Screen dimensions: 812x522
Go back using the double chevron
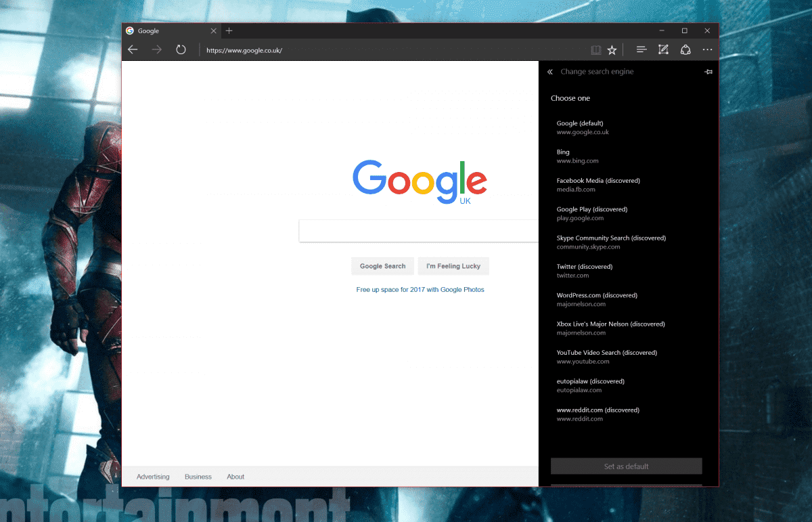(x=550, y=72)
